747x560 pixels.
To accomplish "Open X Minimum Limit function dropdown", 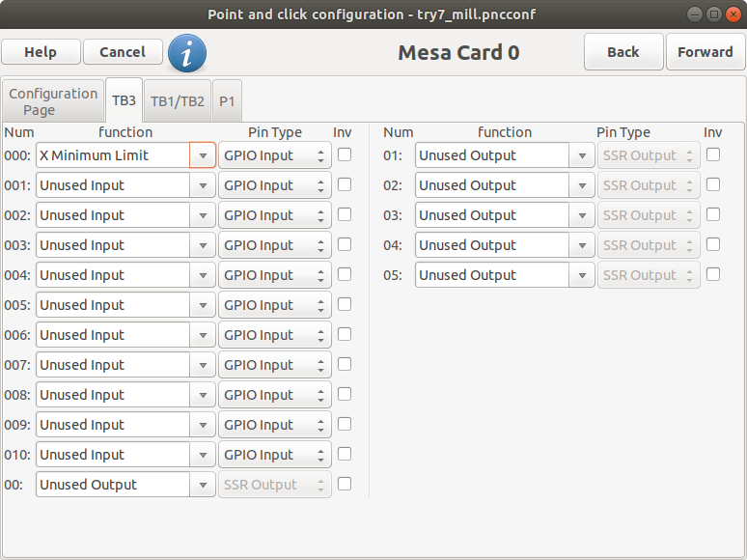I will tap(203, 155).
